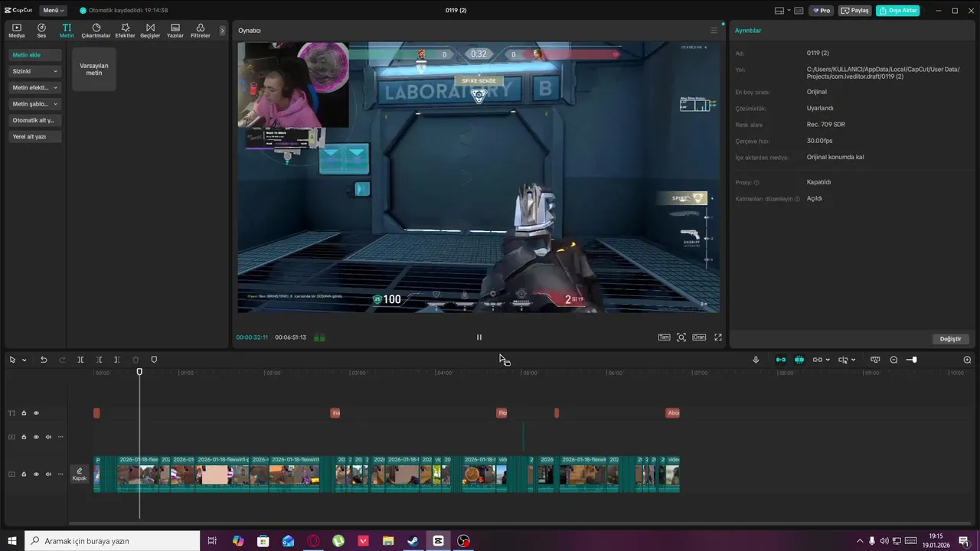
Task: Open the keyboard shortcuts icon
Action: click(x=799, y=11)
